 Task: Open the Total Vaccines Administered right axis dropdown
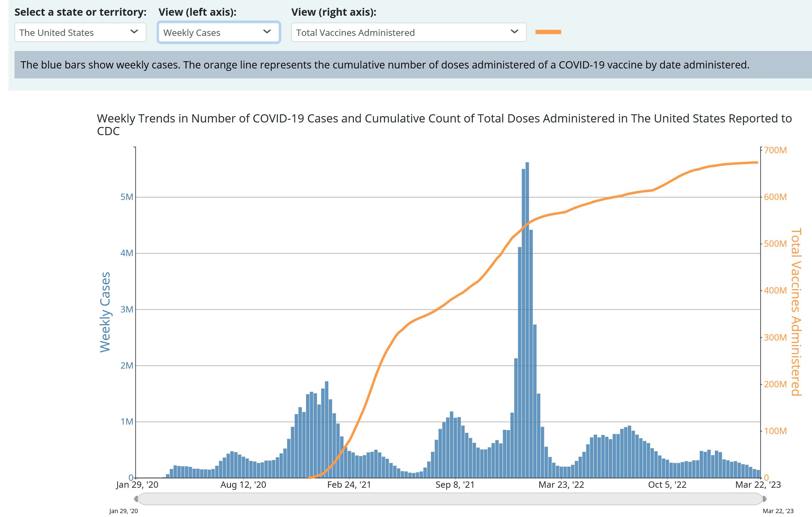click(x=408, y=32)
